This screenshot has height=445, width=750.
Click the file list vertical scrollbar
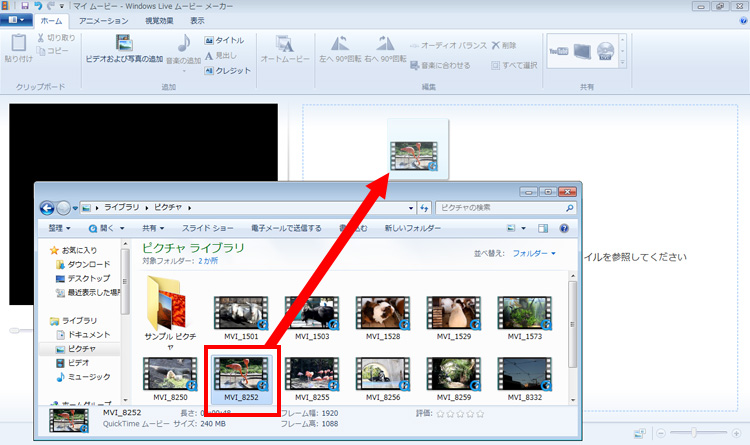573,324
